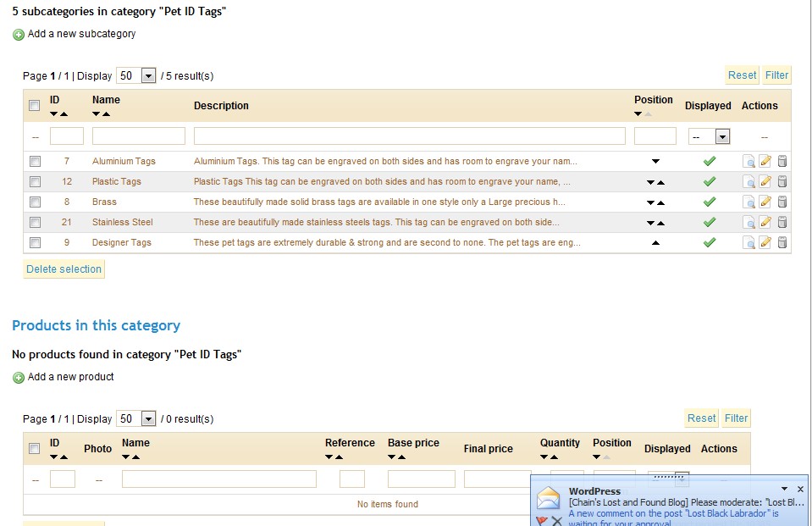The image size is (812, 526).
Task: Move Aluminium Tags position down arrow
Action: pos(655,161)
